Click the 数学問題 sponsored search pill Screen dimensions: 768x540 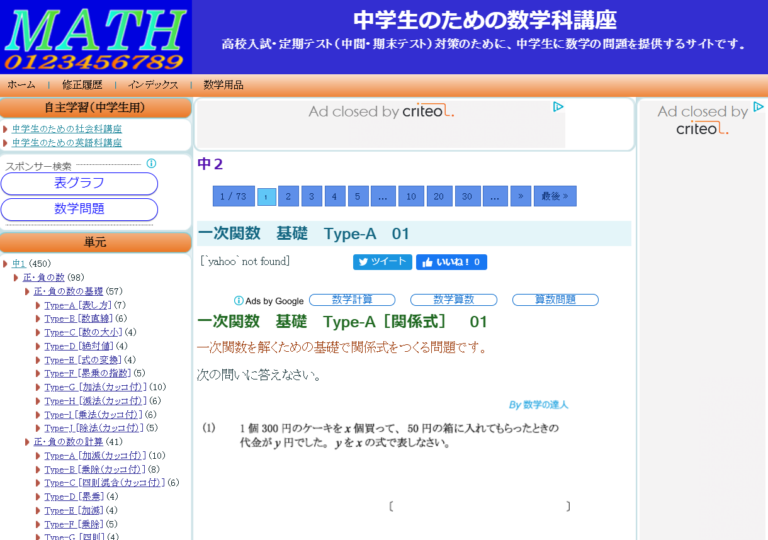click(79, 209)
